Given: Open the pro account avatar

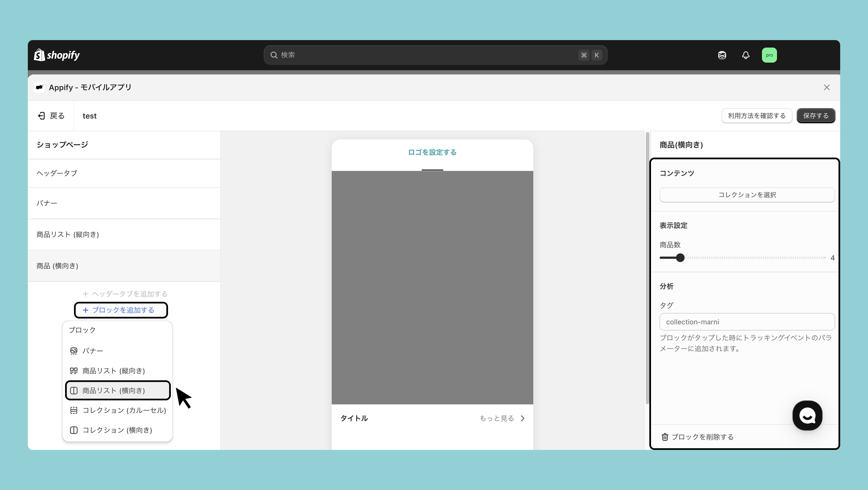Looking at the screenshot, I should pyautogui.click(x=769, y=55).
